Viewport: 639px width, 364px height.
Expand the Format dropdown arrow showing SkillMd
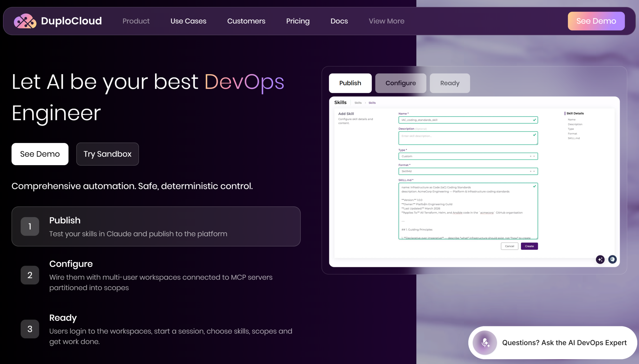tap(534, 171)
